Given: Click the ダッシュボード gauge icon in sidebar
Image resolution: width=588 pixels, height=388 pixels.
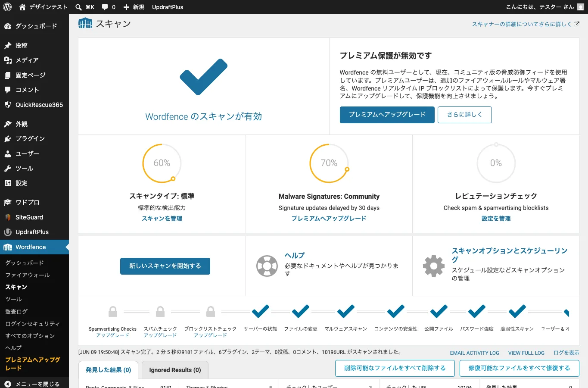Looking at the screenshot, I should click(x=8, y=26).
